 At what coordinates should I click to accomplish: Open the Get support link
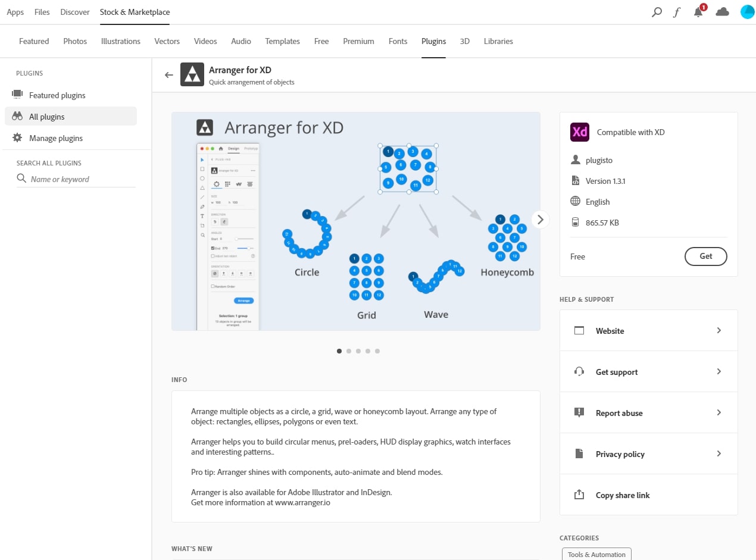[649, 371]
